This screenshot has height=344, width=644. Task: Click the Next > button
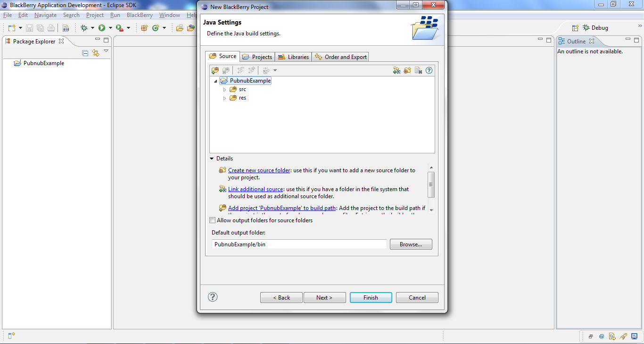point(324,297)
